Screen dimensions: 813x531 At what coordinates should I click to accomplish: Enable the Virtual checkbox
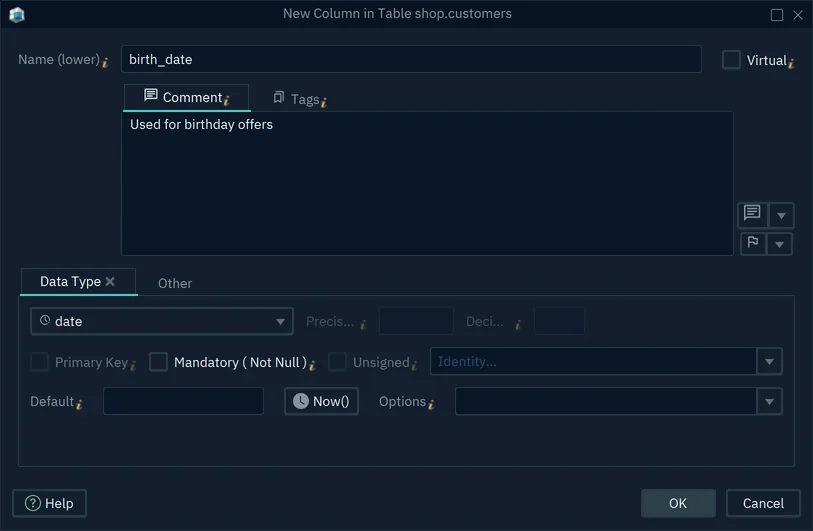click(731, 60)
